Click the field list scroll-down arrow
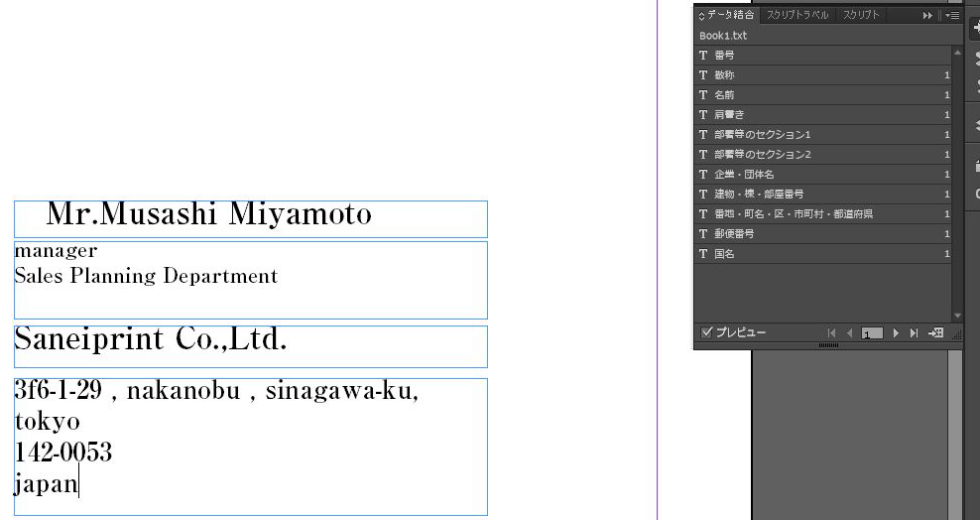980x520 pixels. (957, 316)
